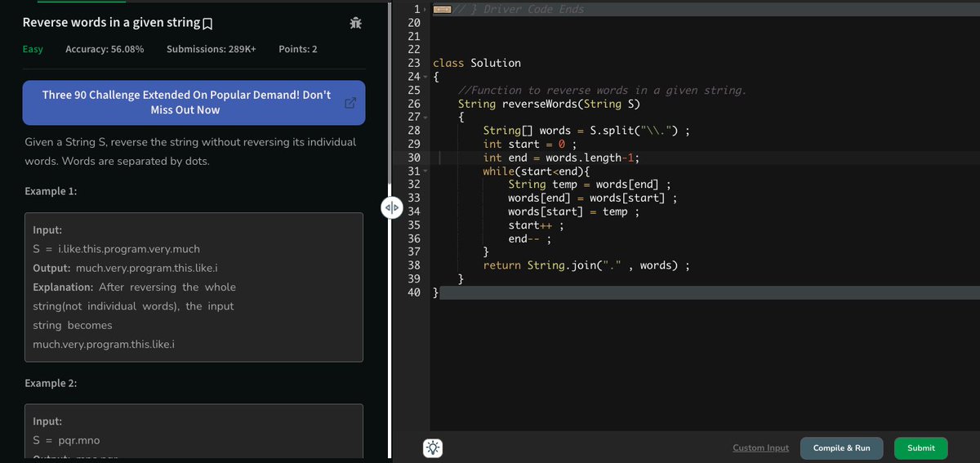Click the folded Driver Code marker
This screenshot has height=463, width=980.
coord(442,9)
